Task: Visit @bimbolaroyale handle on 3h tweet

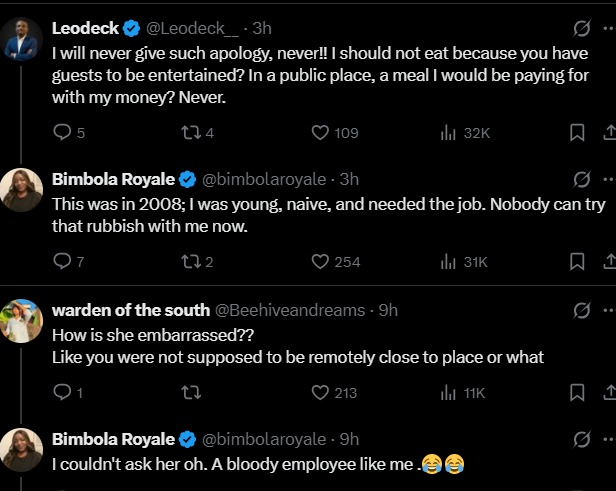Action: (x=266, y=180)
